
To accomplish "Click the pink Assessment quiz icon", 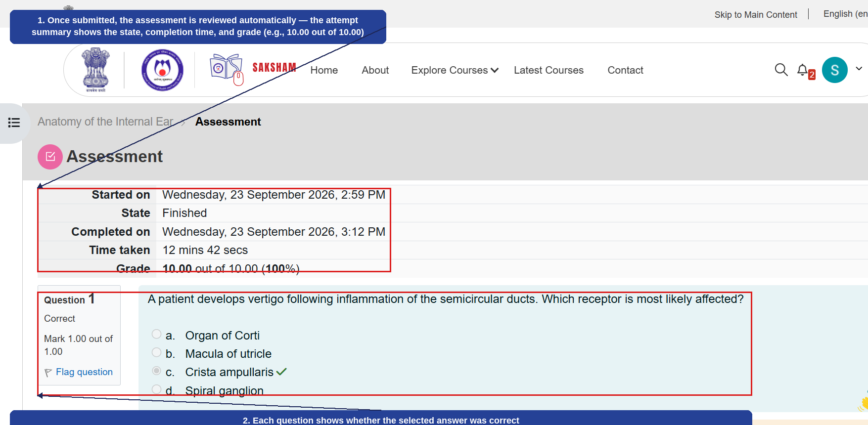I will [x=50, y=157].
